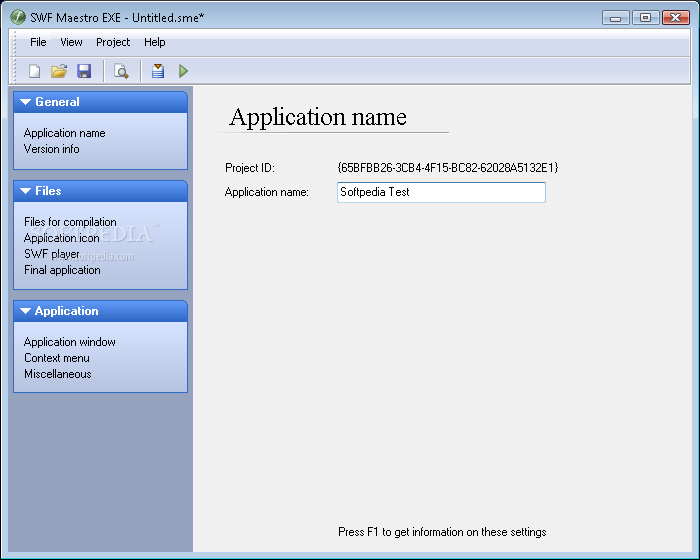Click the preview magnifier toolbar icon
The width and height of the screenshot is (700, 560).
(x=121, y=71)
